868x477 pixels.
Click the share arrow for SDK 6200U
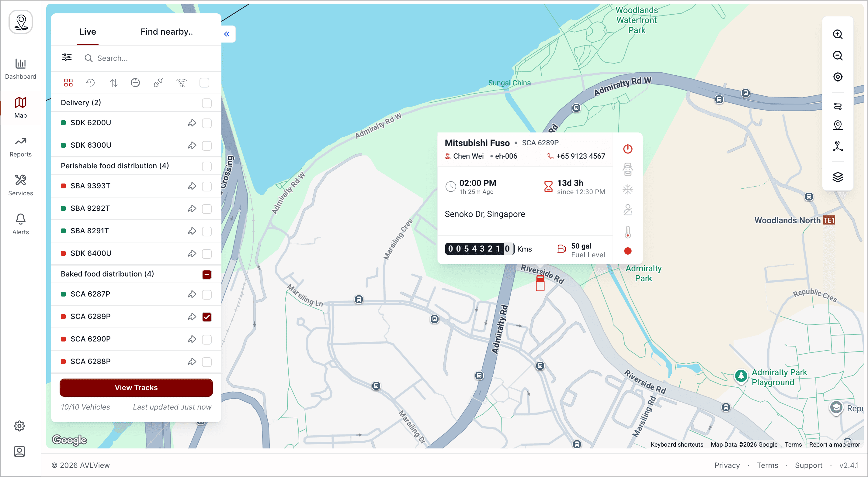pos(192,123)
